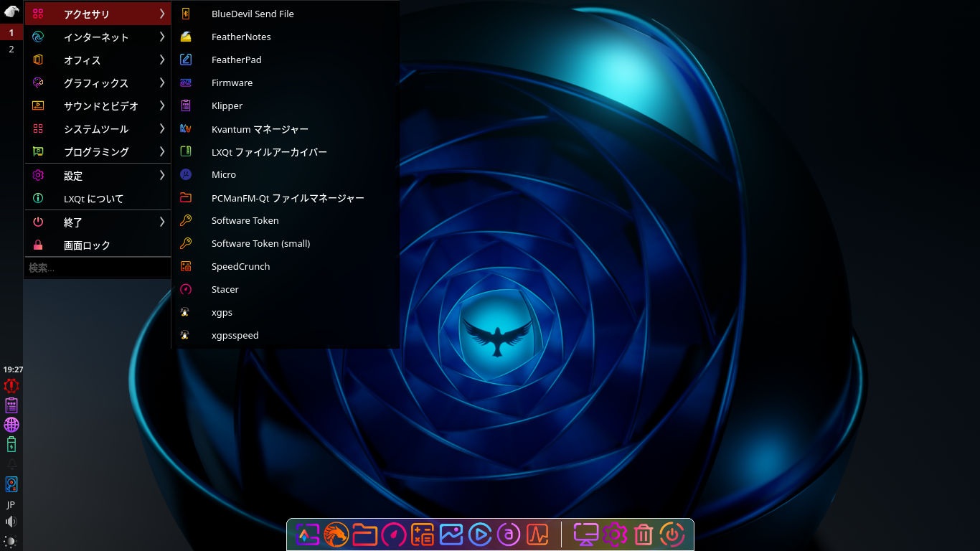
Task: Launch the media player play icon in dock
Action: pos(480,534)
